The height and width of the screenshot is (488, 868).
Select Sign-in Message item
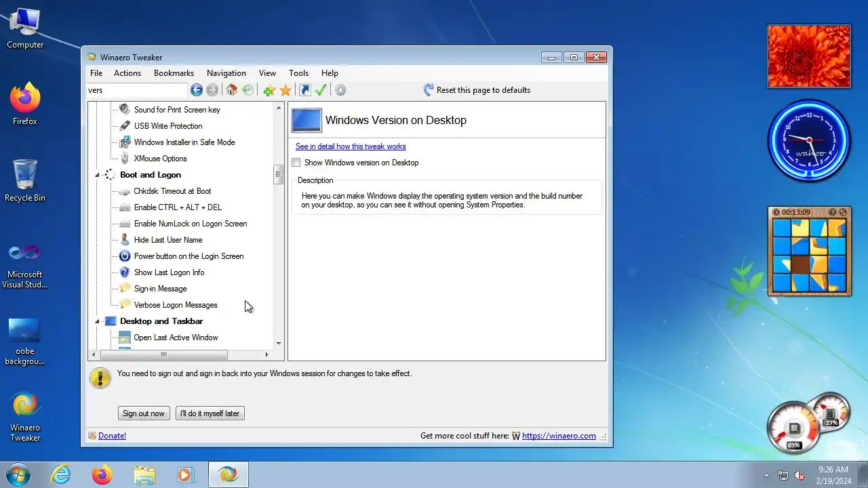tap(160, 289)
